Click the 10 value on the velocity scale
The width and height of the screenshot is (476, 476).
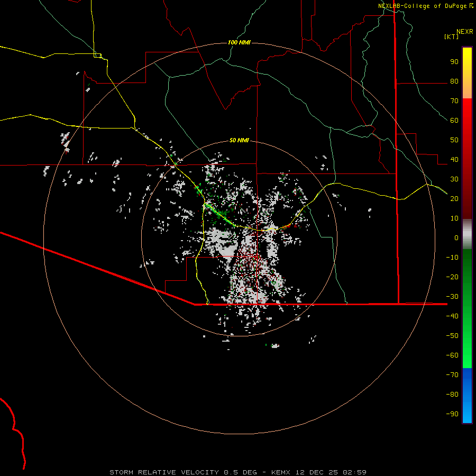(x=454, y=218)
